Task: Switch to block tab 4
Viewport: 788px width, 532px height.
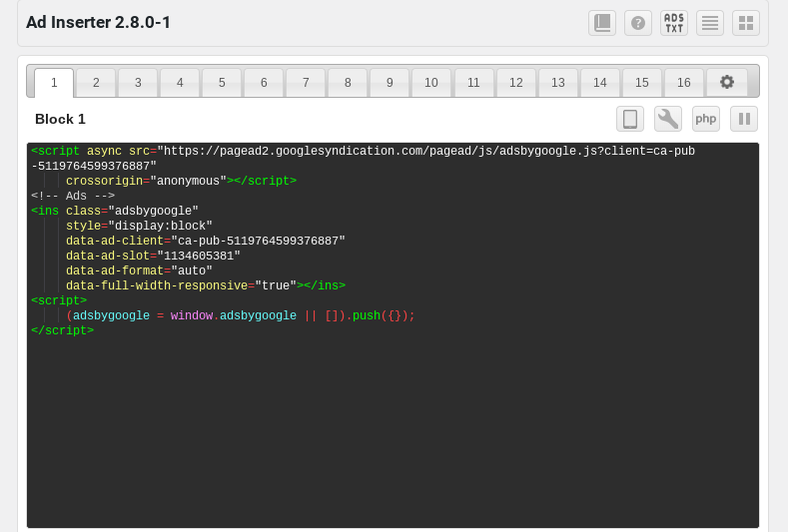Action: click(180, 83)
